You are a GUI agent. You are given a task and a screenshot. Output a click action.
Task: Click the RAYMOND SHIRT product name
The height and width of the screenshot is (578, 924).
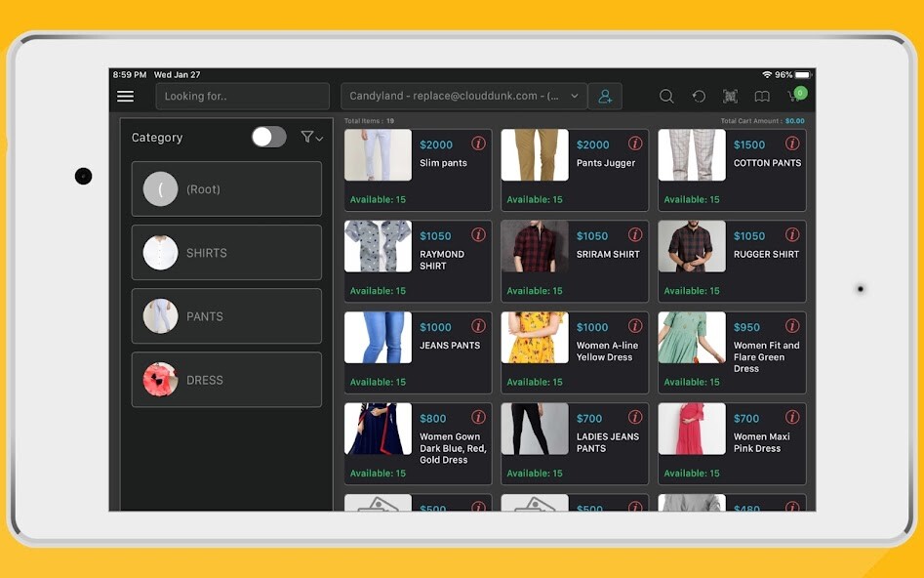442,260
